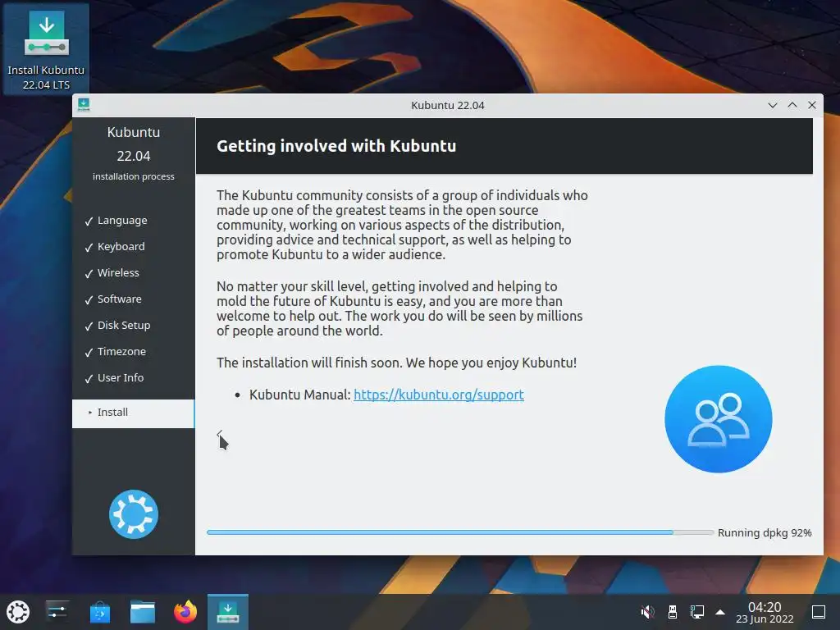Launch Discover software center from taskbar
The image size is (840, 630).
click(x=99, y=612)
